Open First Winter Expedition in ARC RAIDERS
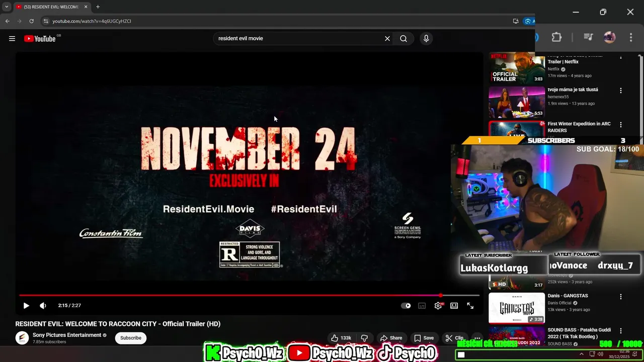Screen dimensions: 644x362 pos(578,127)
